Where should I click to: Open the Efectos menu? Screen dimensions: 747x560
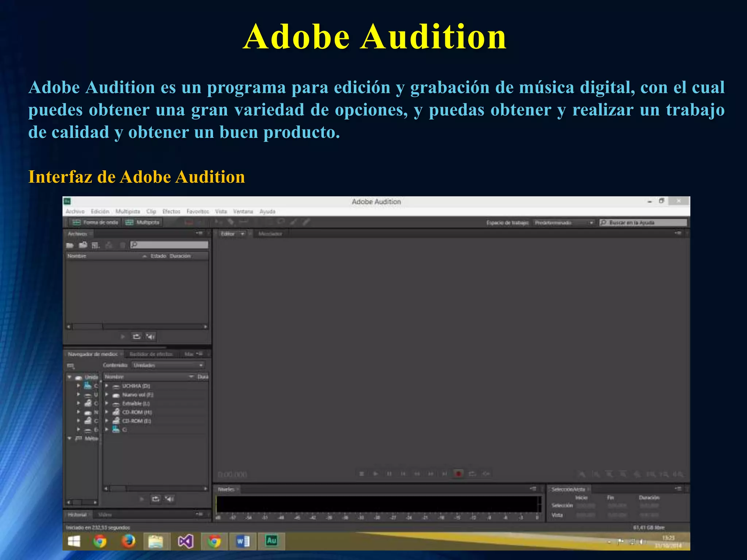pyautogui.click(x=171, y=211)
